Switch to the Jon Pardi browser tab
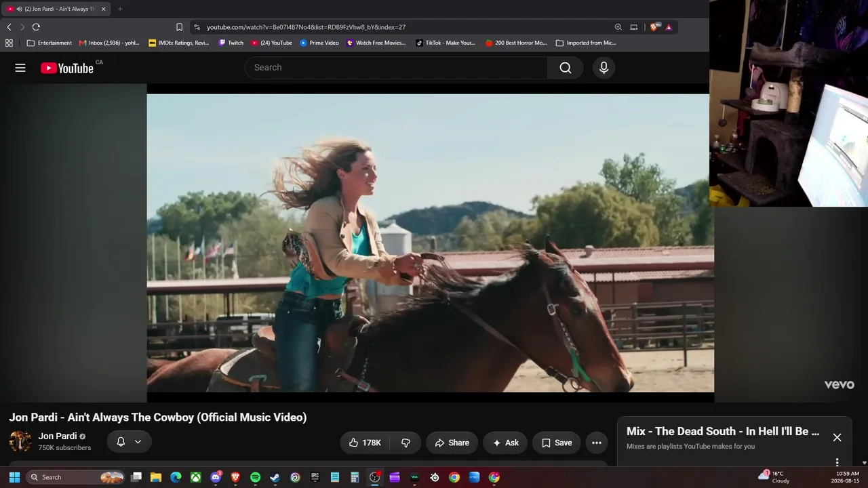Image resolution: width=868 pixels, height=488 pixels. coord(56,9)
